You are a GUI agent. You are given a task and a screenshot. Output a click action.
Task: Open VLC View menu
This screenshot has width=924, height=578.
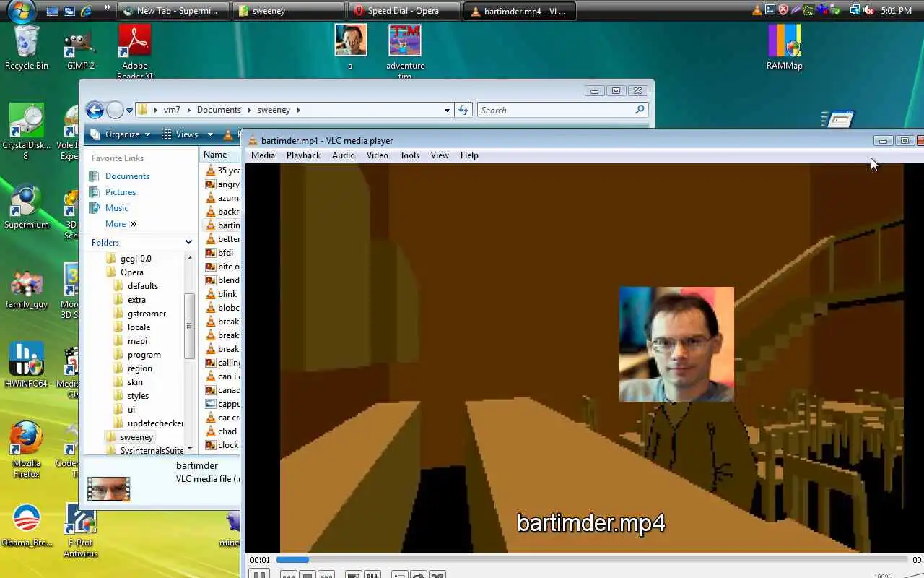440,155
